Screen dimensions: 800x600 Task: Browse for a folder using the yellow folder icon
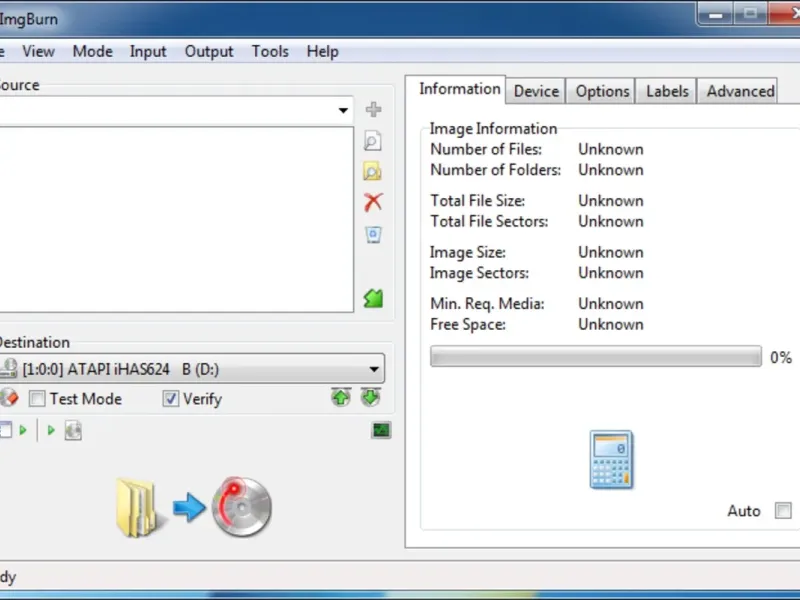372,171
